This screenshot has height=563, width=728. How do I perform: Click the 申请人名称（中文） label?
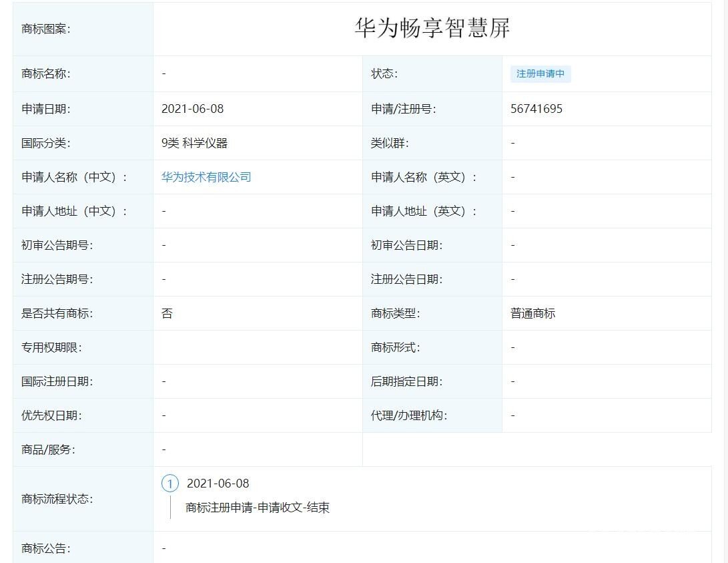pyautogui.click(x=74, y=177)
